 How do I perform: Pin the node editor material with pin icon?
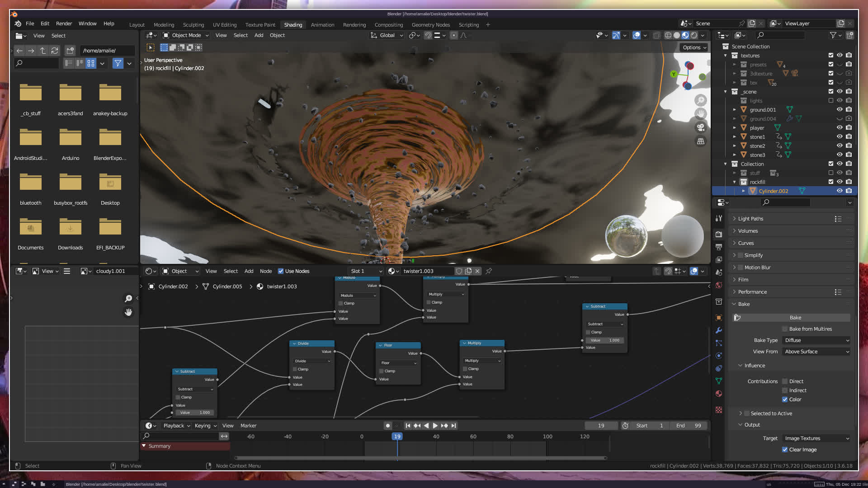point(489,271)
